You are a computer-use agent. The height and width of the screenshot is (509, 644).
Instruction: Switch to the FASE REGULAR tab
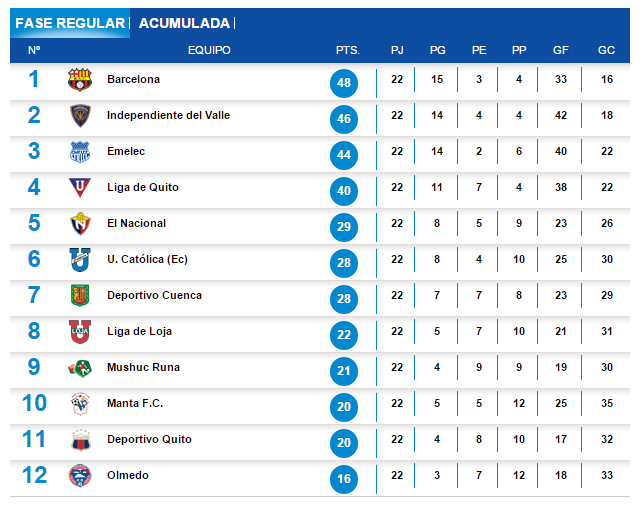pos(70,23)
